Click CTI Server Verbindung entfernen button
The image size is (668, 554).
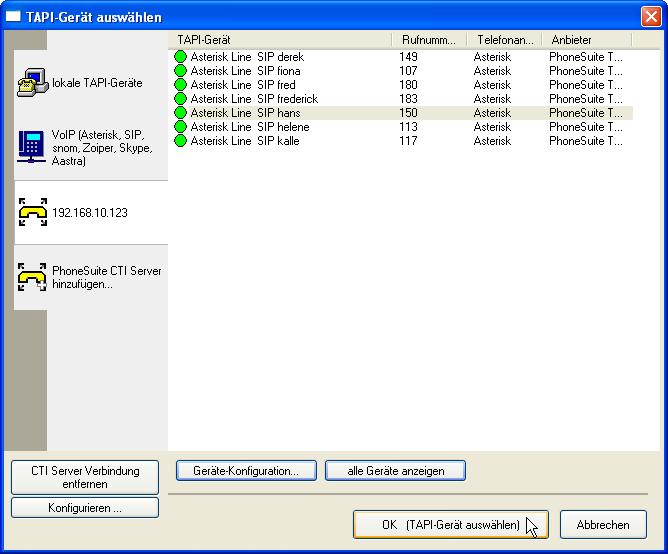(x=85, y=477)
